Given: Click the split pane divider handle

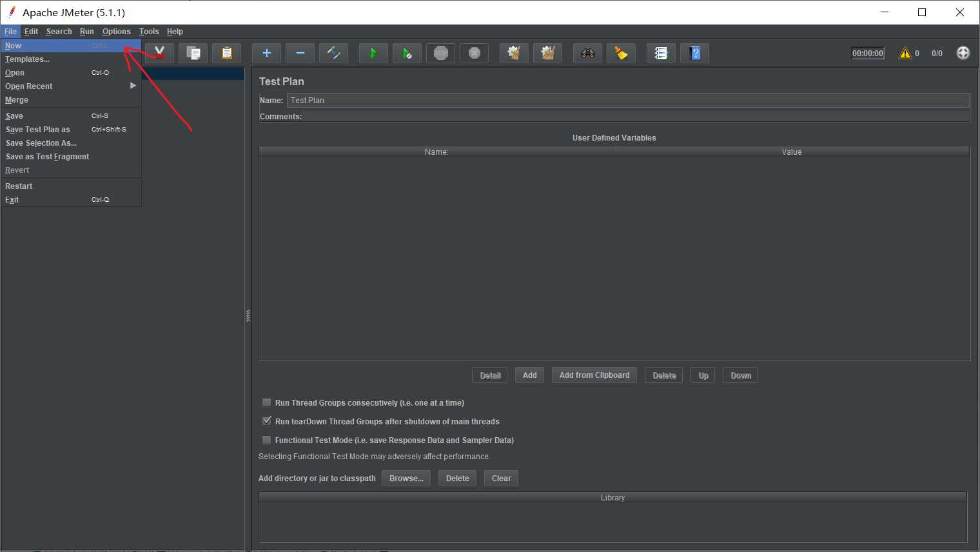Looking at the screenshot, I should pyautogui.click(x=248, y=316).
